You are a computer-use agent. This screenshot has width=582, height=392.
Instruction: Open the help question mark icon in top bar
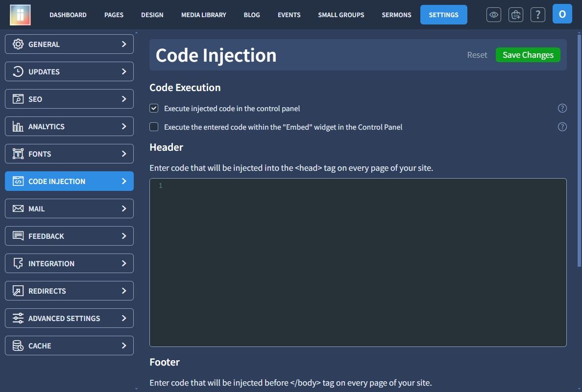pyautogui.click(x=537, y=15)
